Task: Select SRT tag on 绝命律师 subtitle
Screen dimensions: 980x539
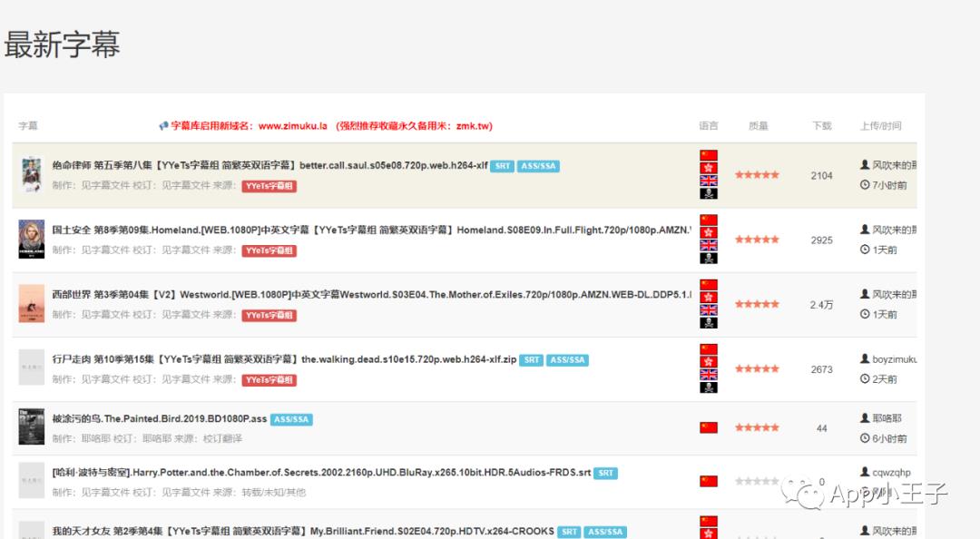Action: coord(503,166)
